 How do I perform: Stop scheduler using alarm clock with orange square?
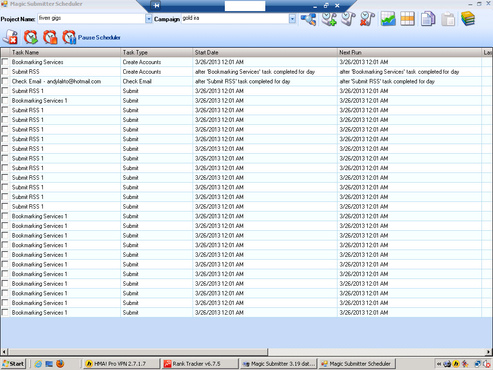pos(50,37)
